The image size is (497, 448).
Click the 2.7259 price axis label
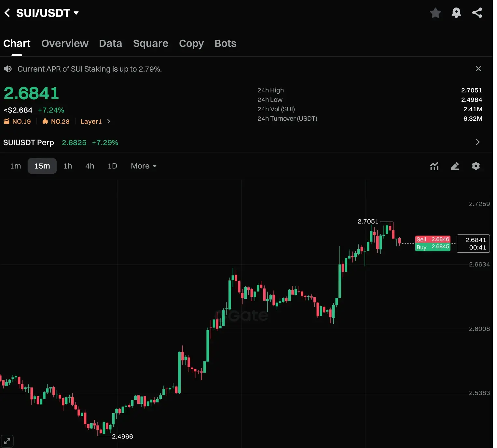[x=479, y=204]
